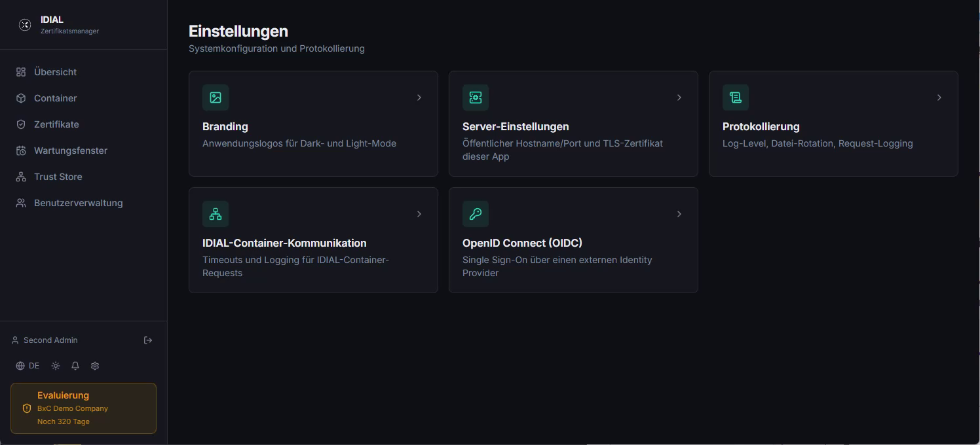This screenshot has width=980, height=445.
Task: Open notifications via the bell icon
Action: point(75,366)
